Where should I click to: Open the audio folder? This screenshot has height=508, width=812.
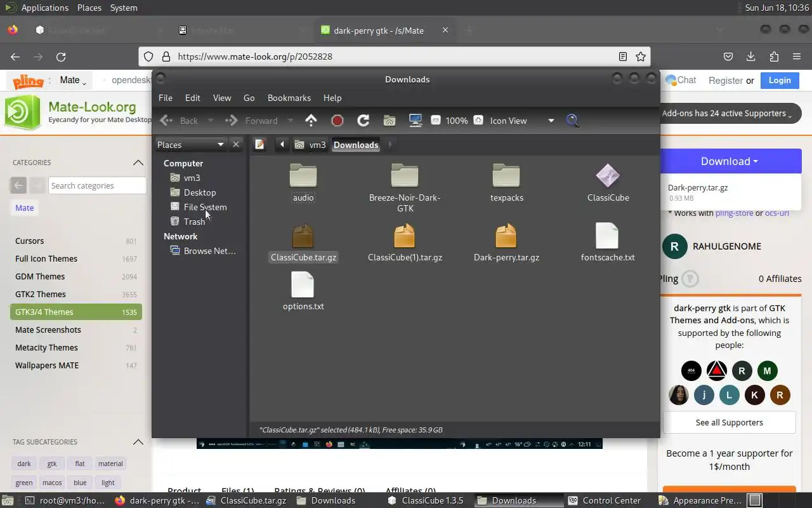coord(303,183)
